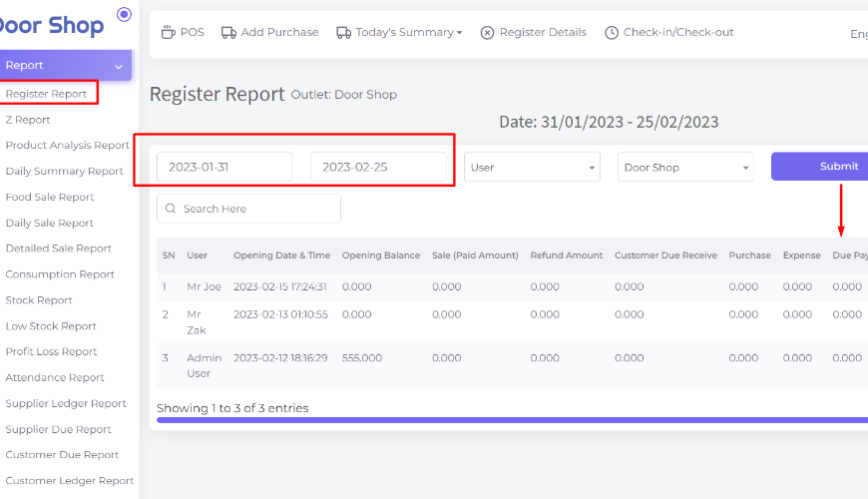Viewport: 868px width, 499px height.
Task: Open Profit Loss Report in sidebar
Action: pyautogui.click(x=51, y=351)
